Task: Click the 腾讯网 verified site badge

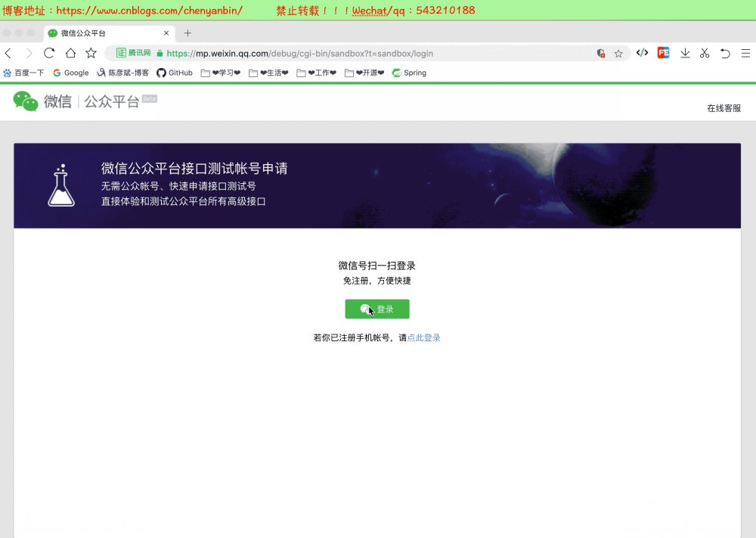Action: pos(134,53)
